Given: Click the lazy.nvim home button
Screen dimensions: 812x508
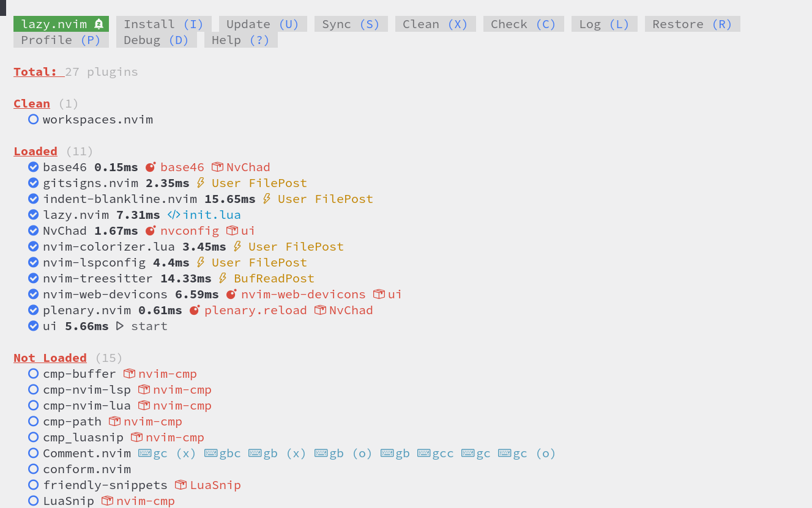Looking at the screenshot, I should click(61, 24).
